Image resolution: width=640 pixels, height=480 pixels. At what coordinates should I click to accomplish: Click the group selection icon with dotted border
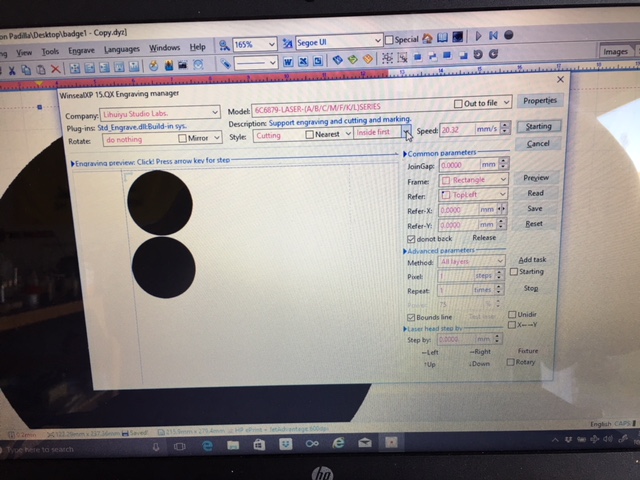tap(387, 58)
